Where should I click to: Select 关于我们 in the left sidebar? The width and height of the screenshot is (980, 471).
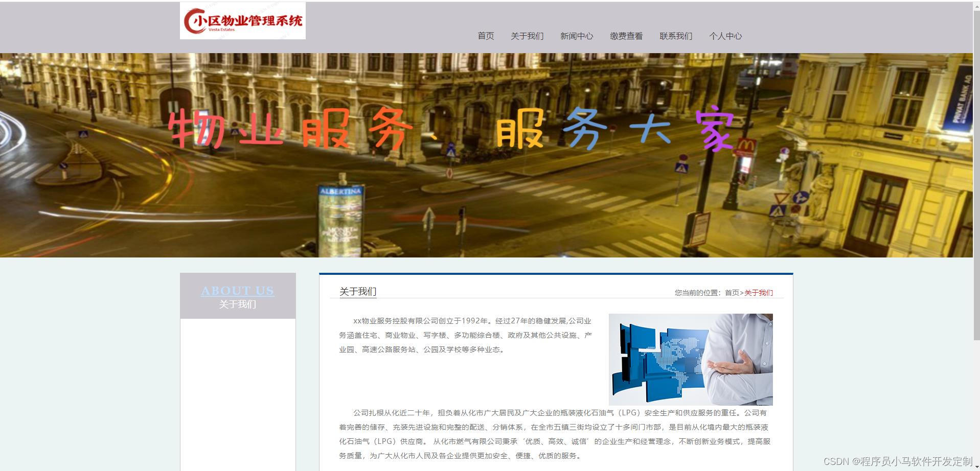tap(237, 304)
